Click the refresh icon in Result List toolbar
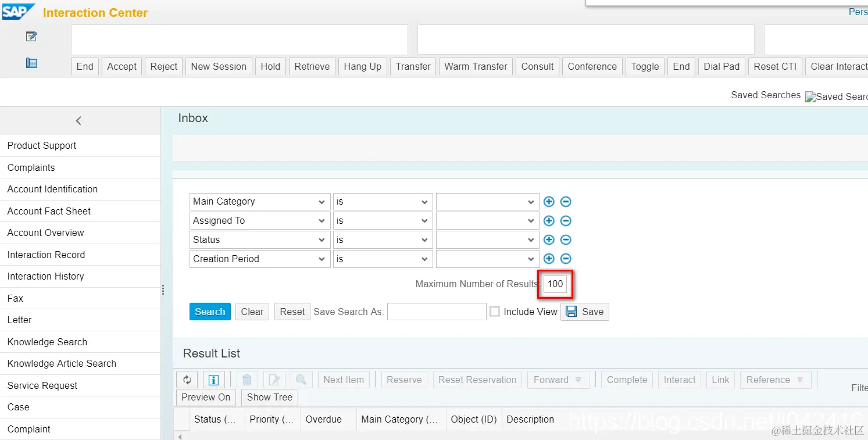Image resolution: width=868 pixels, height=440 pixels. tap(187, 380)
